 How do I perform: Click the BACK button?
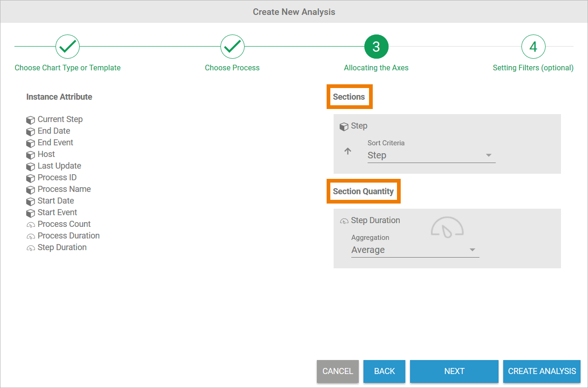click(384, 371)
